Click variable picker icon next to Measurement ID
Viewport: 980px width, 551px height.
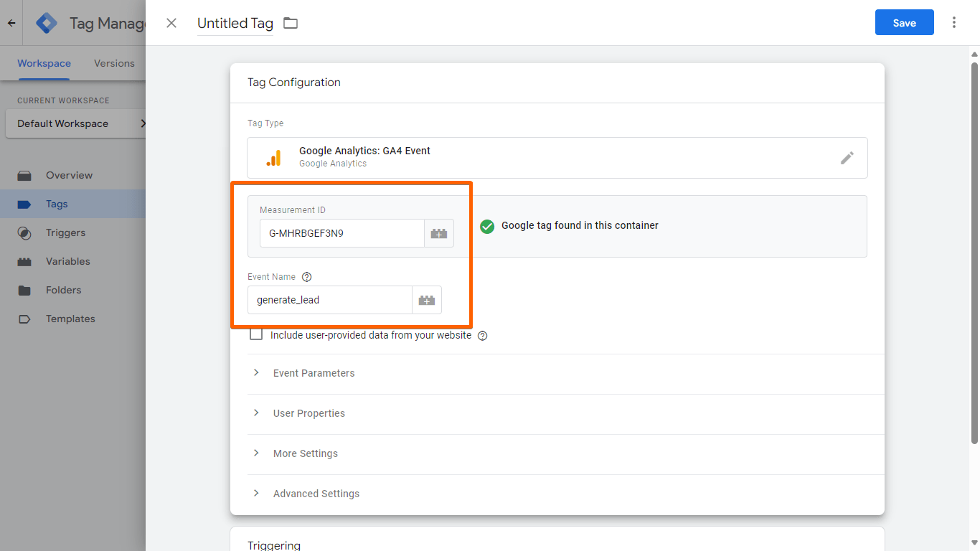pos(438,233)
